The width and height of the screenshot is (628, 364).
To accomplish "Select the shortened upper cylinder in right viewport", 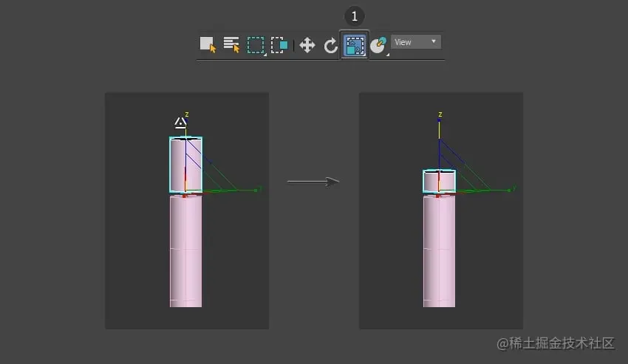I will 439,181.
